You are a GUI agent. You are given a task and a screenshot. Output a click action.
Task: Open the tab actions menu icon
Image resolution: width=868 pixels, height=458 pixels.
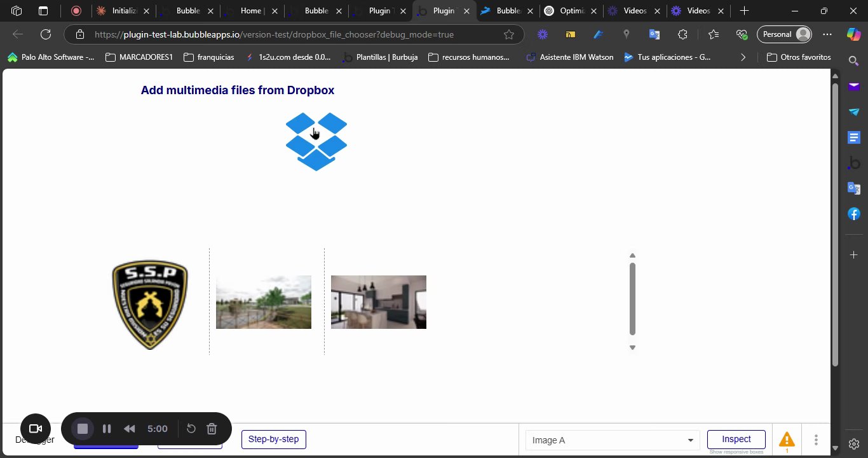point(43,11)
